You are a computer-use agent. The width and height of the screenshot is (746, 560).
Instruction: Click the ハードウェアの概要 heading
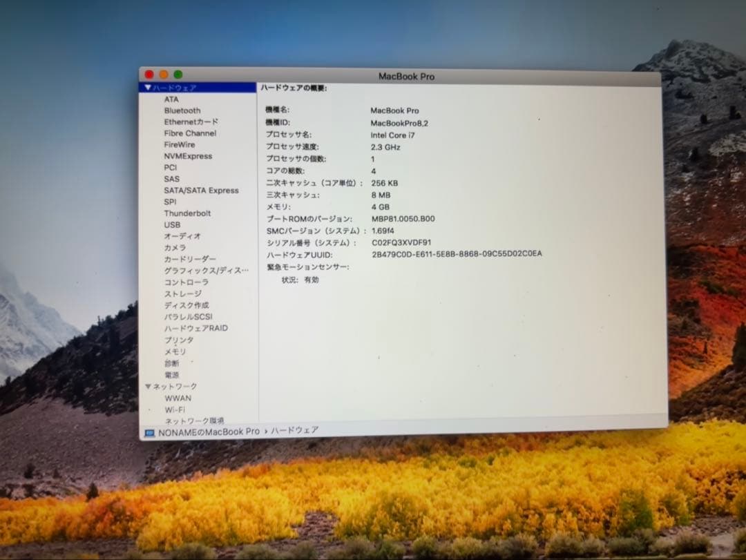pos(294,88)
